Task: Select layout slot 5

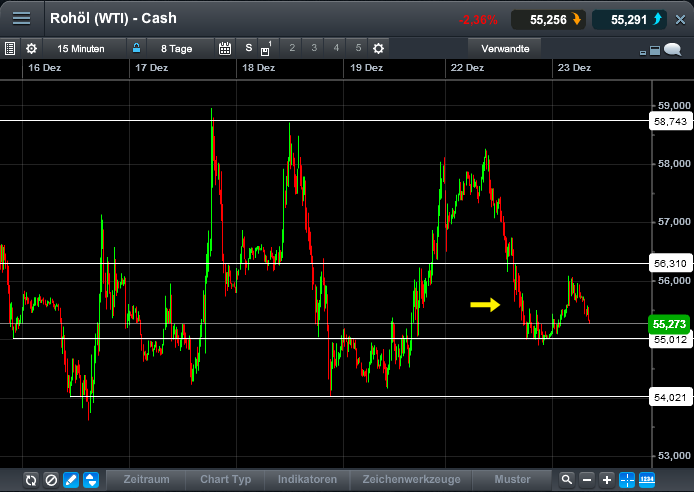Action: pyautogui.click(x=359, y=48)
